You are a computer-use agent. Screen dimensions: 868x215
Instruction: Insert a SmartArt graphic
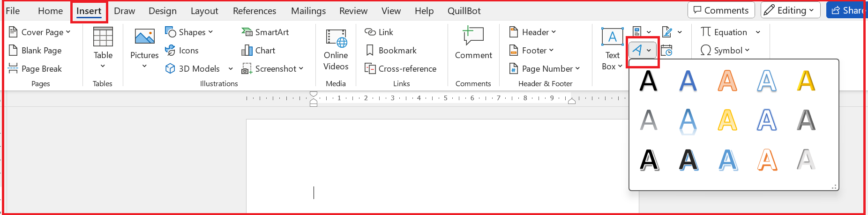click(x=265, y=32)
